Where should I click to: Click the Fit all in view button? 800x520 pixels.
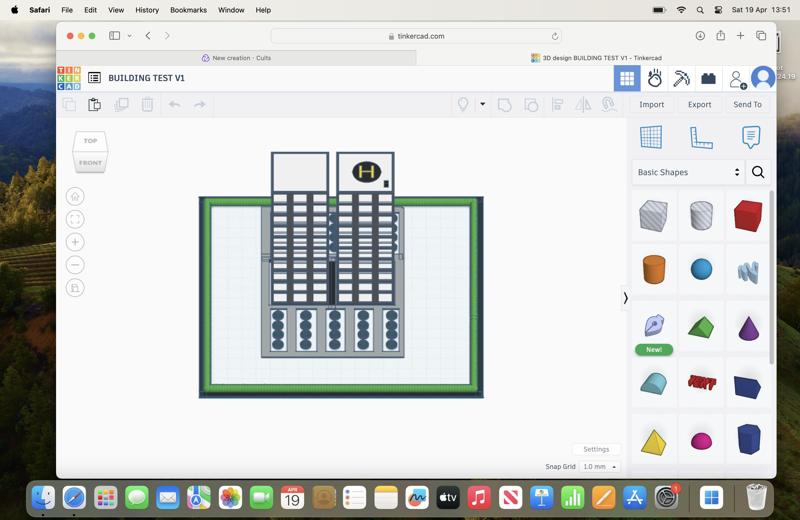[x=75, y=219]
